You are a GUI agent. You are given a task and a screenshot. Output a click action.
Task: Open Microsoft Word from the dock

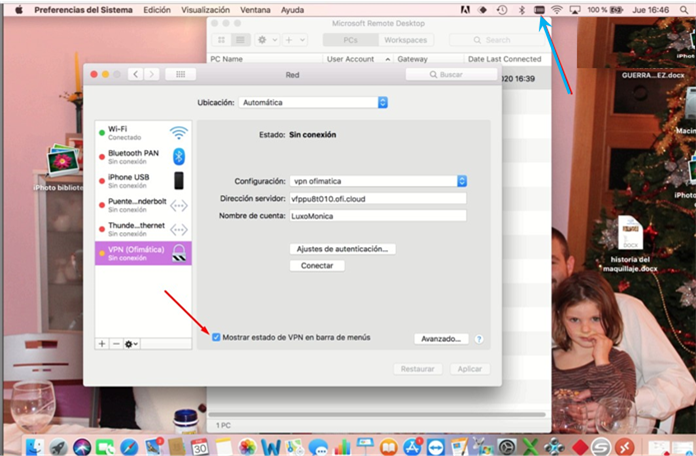point(271,446)
